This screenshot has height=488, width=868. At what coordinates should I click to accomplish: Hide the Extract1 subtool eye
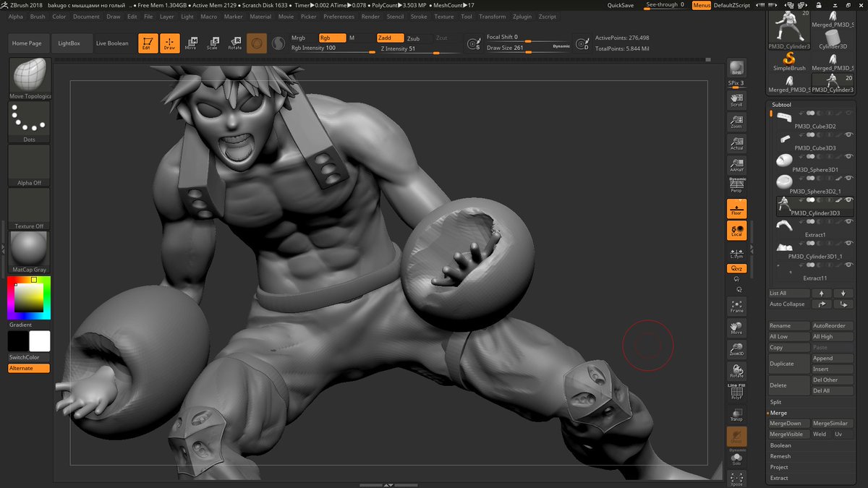coord(849,221)
